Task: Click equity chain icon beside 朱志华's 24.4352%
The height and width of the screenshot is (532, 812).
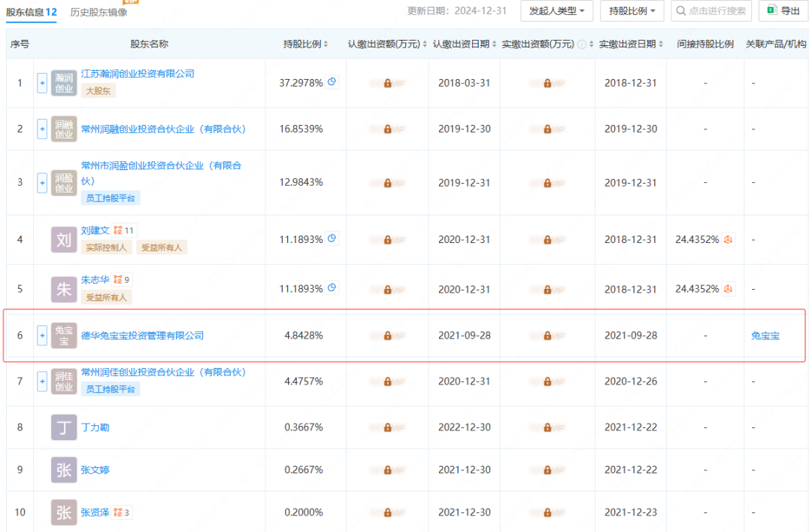Action: point(728,289)
